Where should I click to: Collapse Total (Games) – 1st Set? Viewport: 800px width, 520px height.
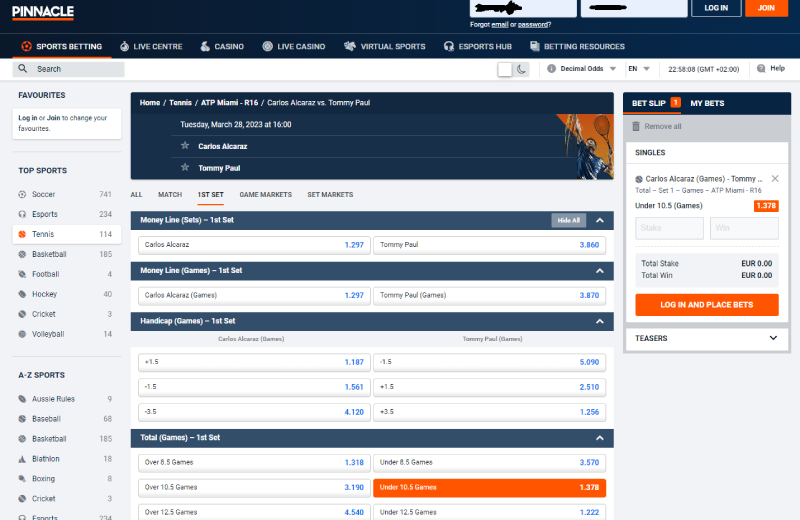coord(600,438)
